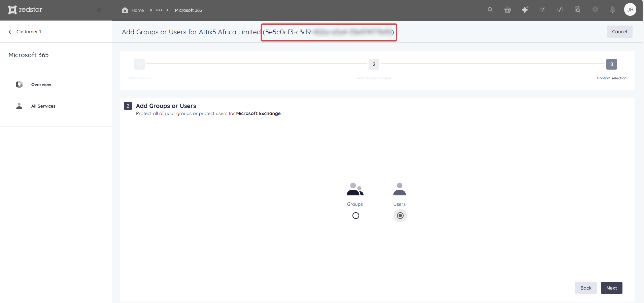Open All Services in the sidebar
644x303 pixels.
point(43,106)
